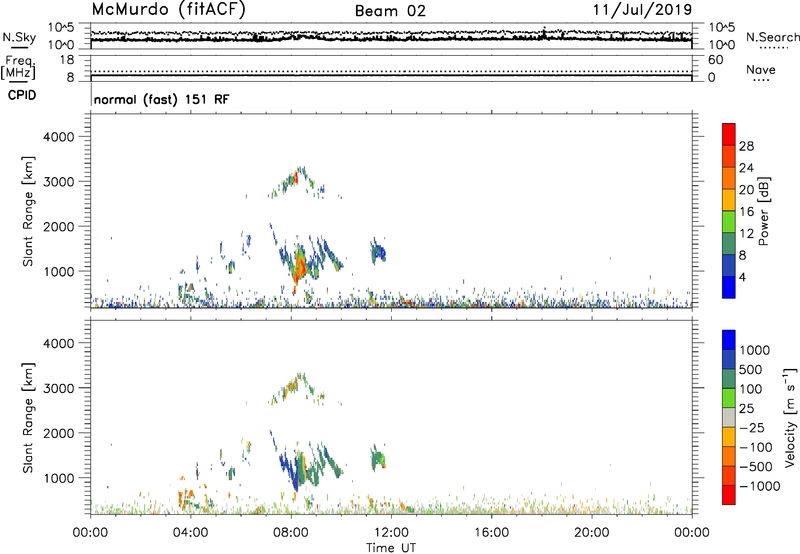This screenshot has height=554, width=800.
Task: Pick the light green Velocity segment between 25 and 100
Action: pyautogui.click(x=729, y=398)
